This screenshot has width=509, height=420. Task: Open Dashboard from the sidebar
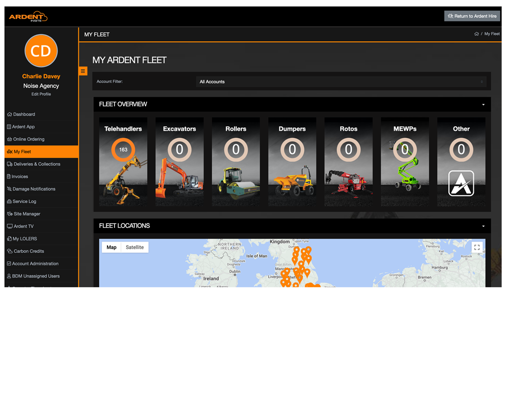42,114
